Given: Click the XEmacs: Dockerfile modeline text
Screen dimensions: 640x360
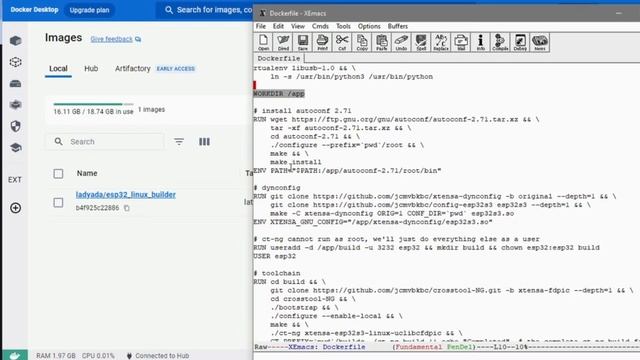Looking at the screenshot, I should (x=327, y=347).
